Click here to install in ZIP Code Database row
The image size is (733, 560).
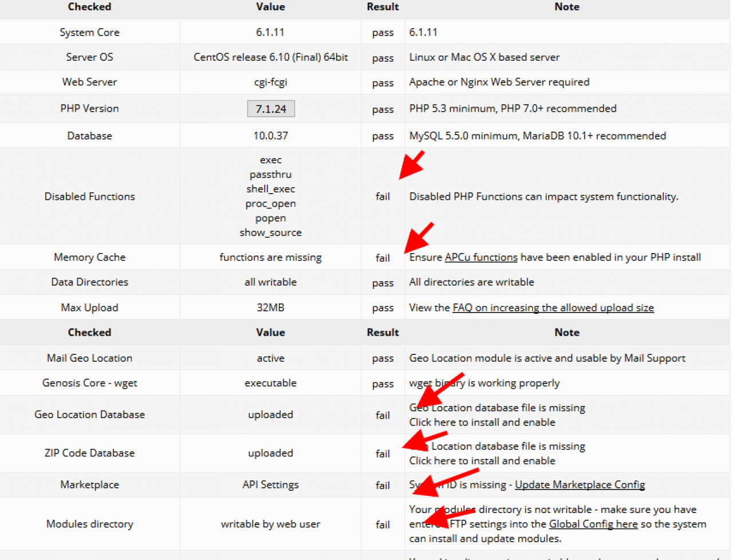(x=482, y=460)
